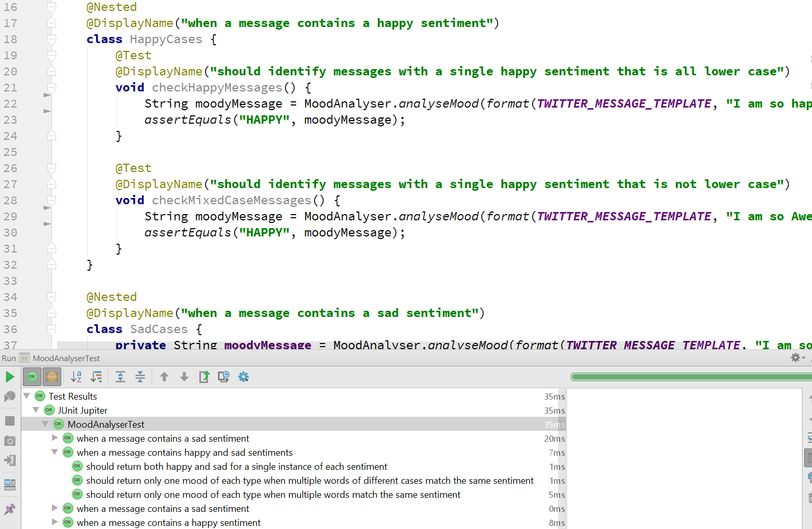Collapse the happy and sad sentiments group
Image resolution: width=812 pixels, height=529 pixels.
pos(55,452)
